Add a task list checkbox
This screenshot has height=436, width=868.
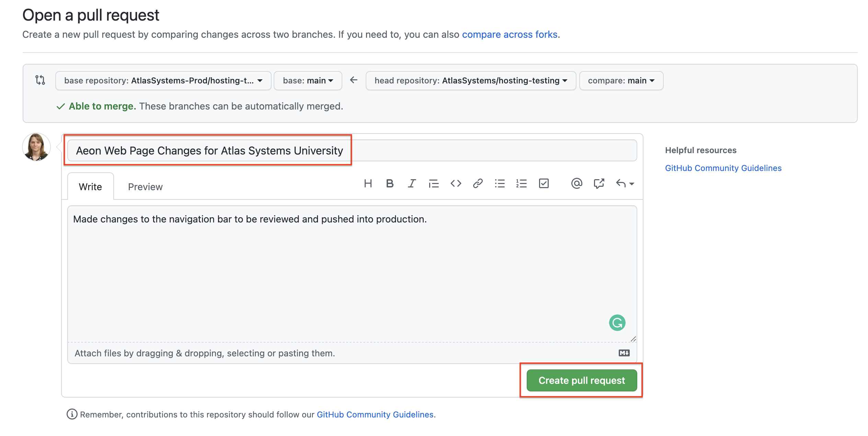[544, 184]
